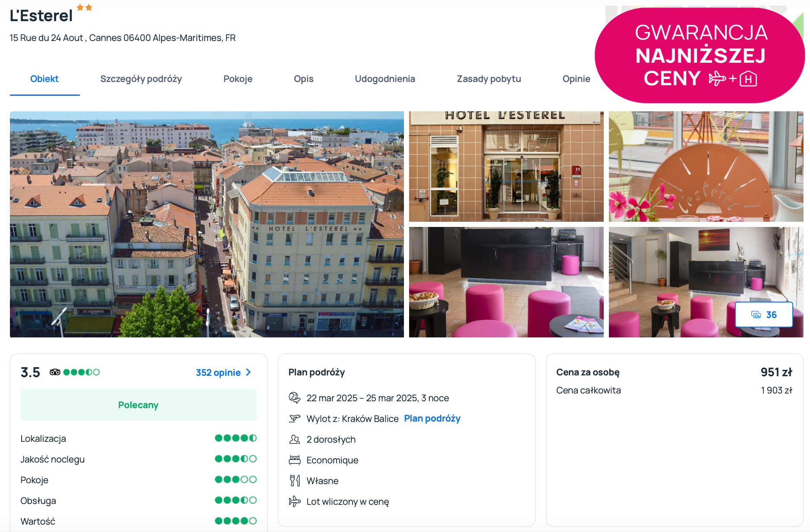Screen dimensions: 810x532
Task: Click the flight included airplane icon
Action: pos(294,501)
